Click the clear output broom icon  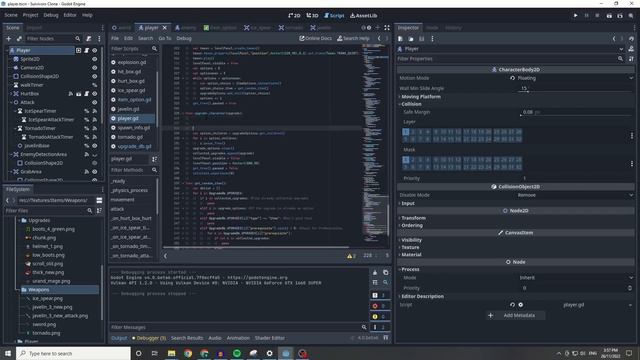(x=375, y=272)
